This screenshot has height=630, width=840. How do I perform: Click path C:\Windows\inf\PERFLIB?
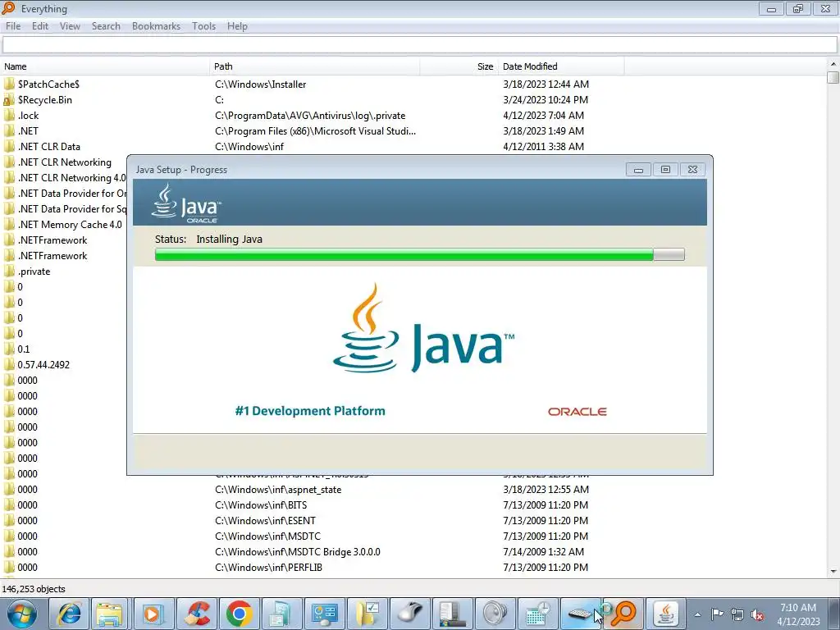pyautogui.click(x=268, y=568)
